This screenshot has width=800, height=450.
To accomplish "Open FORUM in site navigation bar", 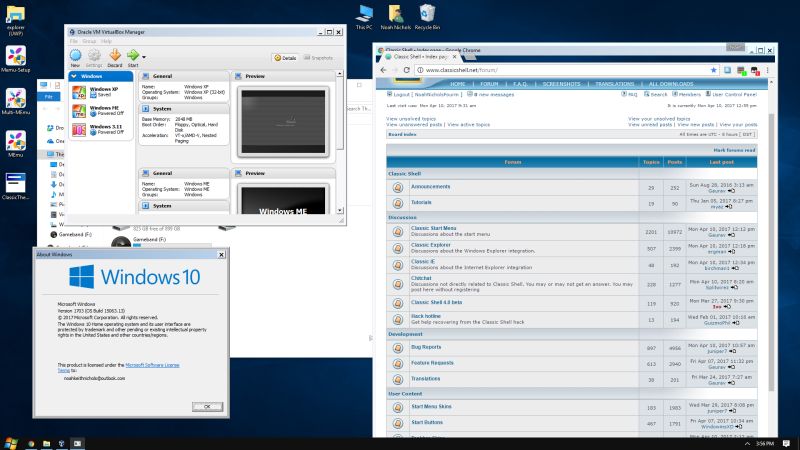I will coord(489,84).
